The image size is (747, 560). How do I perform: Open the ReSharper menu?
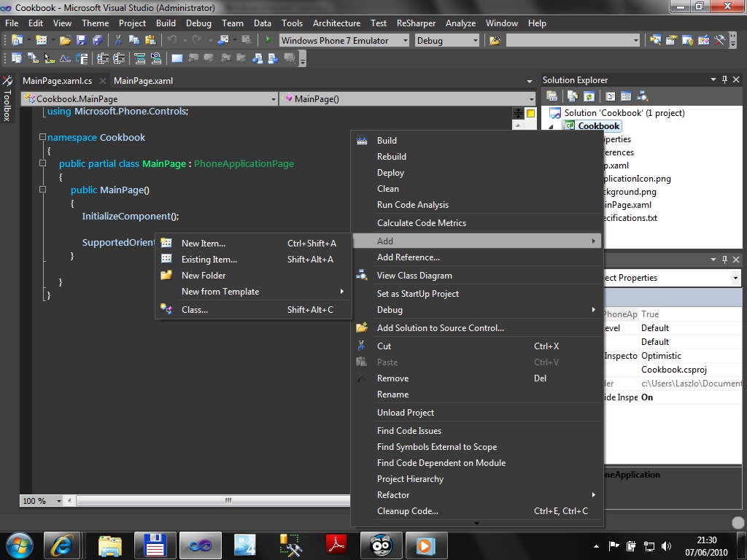(x=416, y=23)
